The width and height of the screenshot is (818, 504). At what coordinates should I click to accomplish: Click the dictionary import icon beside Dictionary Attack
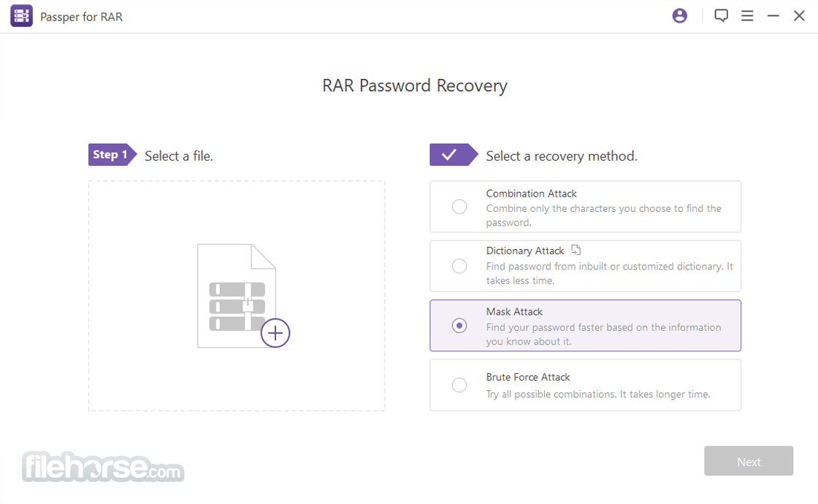point(576,250)
